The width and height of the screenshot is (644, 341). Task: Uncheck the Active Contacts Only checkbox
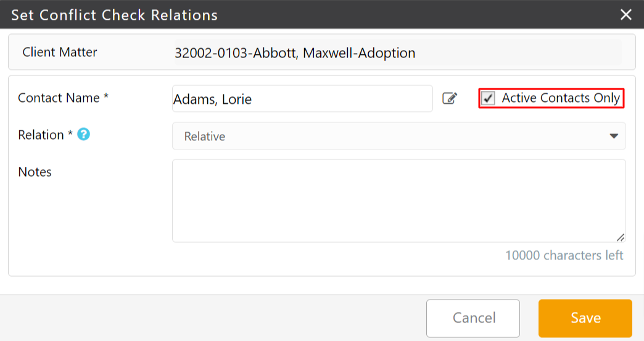pos(488,98)
